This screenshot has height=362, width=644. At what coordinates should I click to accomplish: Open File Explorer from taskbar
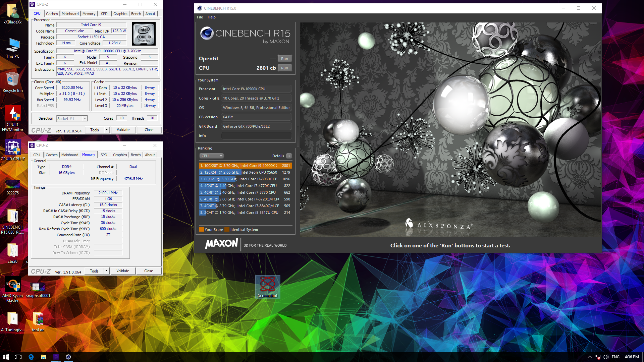point(43,357)
